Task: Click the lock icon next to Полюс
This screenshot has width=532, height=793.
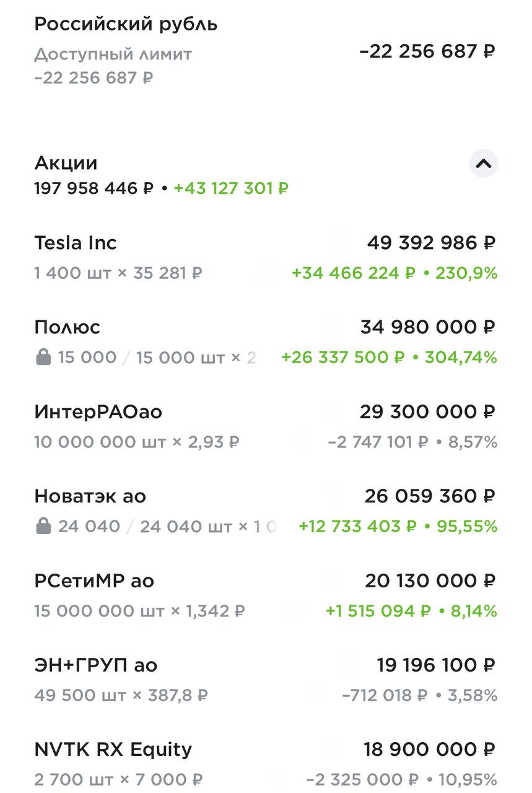Action: [43, 357]
